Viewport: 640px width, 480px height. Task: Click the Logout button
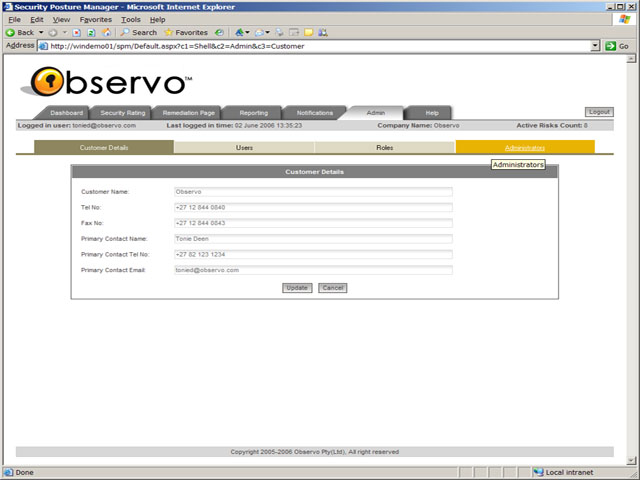pyautogui.click(x=599, y=112)
